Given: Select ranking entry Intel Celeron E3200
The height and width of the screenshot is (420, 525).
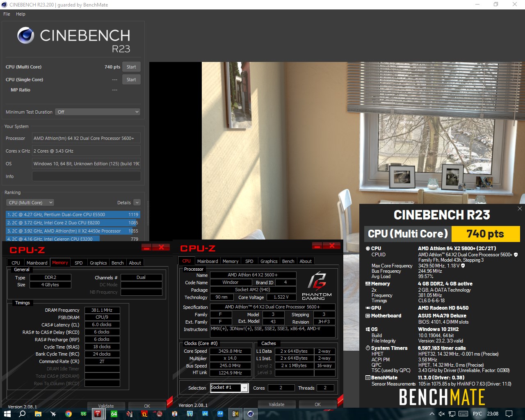Looking at the screenshot, I should click(73, 239).
